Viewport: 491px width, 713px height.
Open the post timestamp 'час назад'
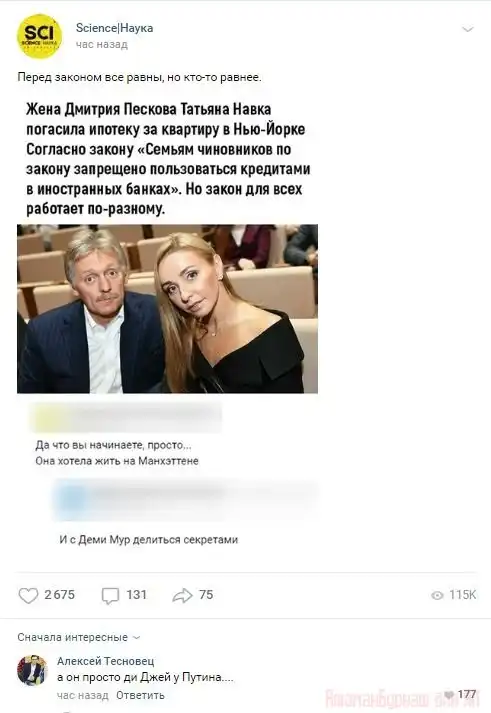[x=101, y=45]
